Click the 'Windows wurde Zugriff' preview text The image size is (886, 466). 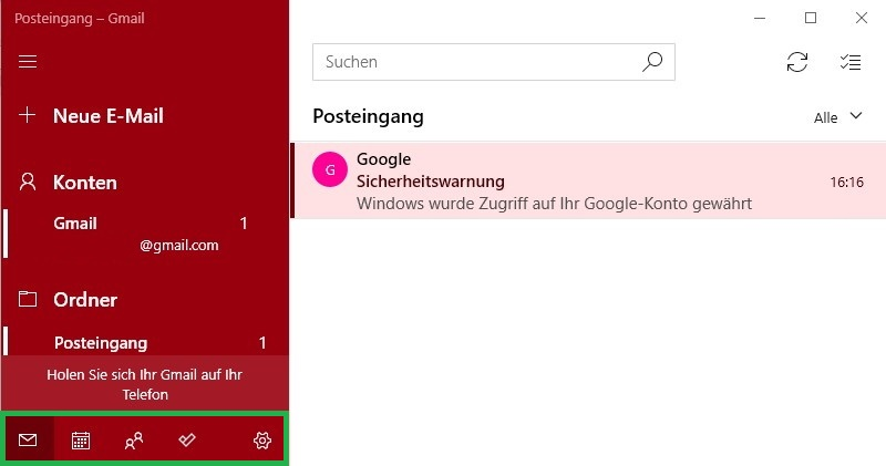click(554, 203)
